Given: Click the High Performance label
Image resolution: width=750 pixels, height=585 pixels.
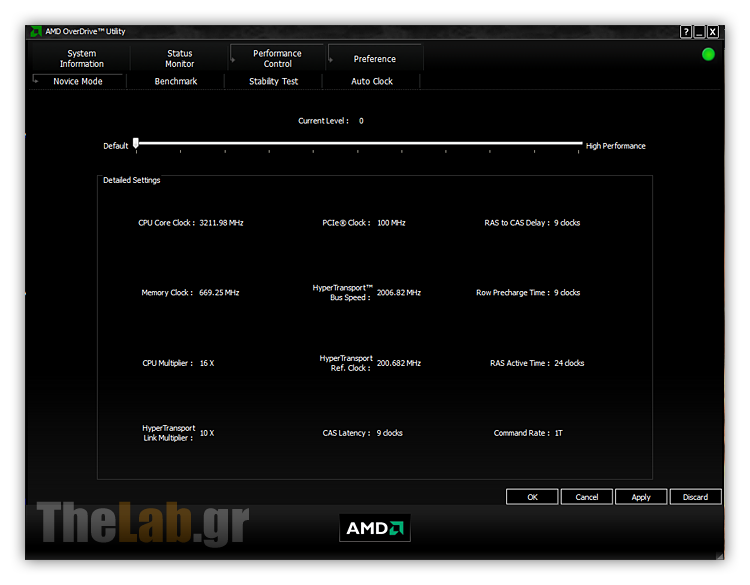Looking at the screenshot, I should click(616, 146).
